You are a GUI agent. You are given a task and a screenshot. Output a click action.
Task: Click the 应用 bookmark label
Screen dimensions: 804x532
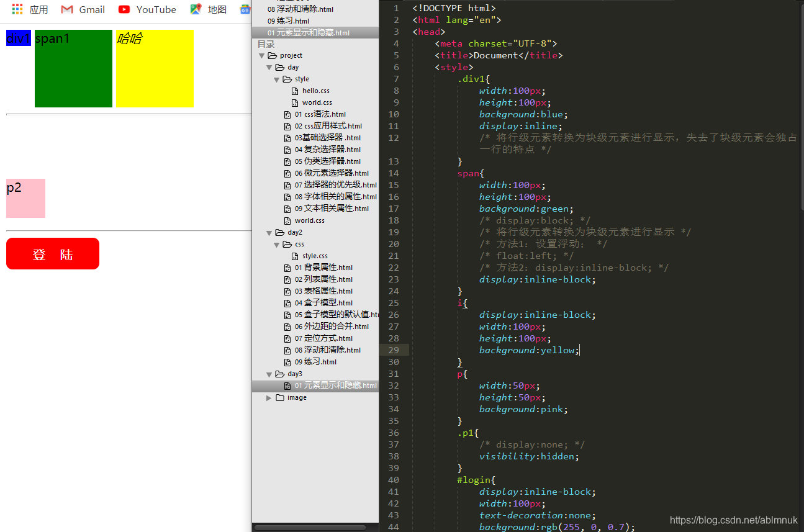[38, 9]
